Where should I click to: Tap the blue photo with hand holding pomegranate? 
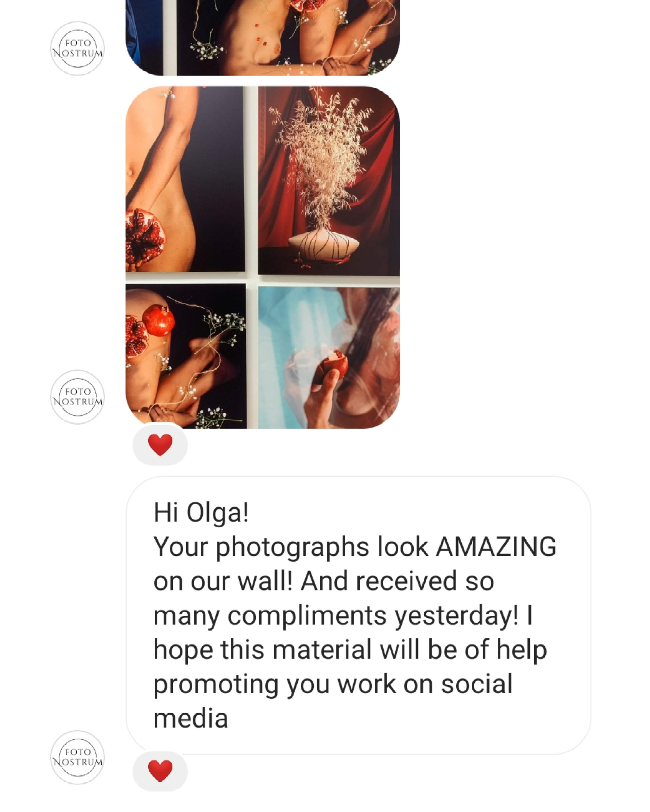[329, 358]
